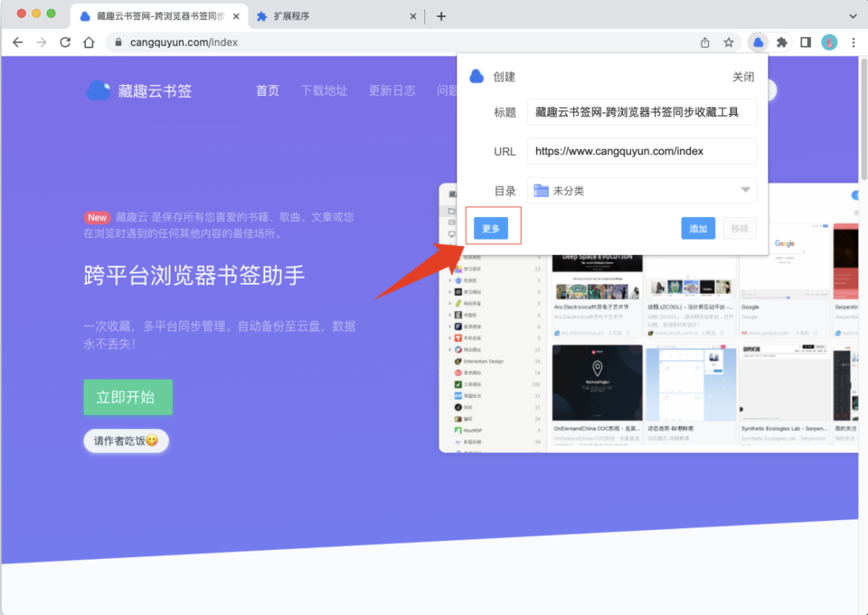
Task: Reload the current page
Action: pyautogui.click(x=65, y=42)
